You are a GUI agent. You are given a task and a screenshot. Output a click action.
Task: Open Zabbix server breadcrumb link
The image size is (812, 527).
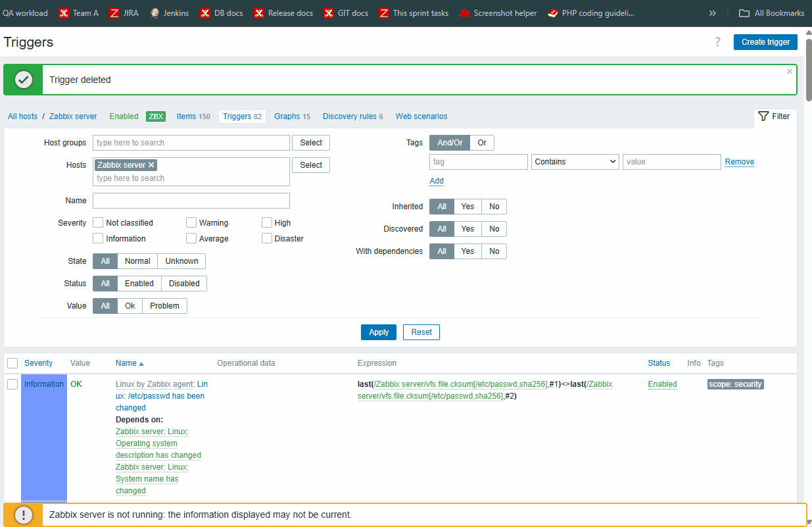click(73, 116)
